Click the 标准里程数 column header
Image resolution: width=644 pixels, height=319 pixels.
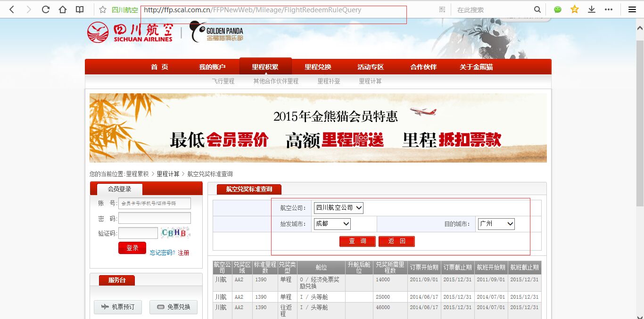(x=264, y=268)
